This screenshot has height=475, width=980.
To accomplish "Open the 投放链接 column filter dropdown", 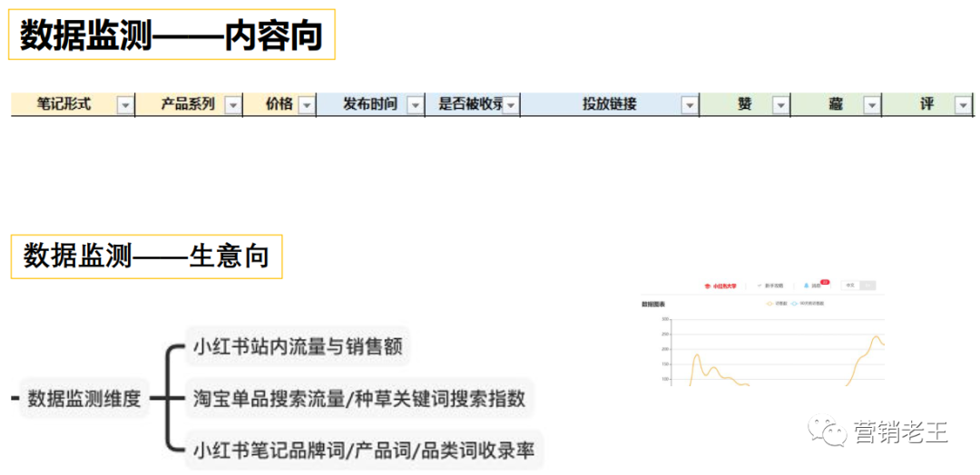I will tap(690, 105).
